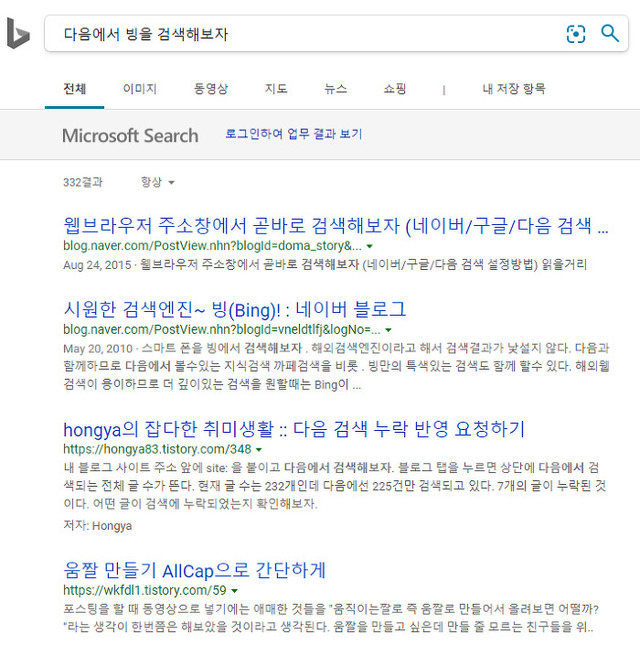Open the 지도 tab
Viewport: 640px width, 645px height.
click(276, 89)
